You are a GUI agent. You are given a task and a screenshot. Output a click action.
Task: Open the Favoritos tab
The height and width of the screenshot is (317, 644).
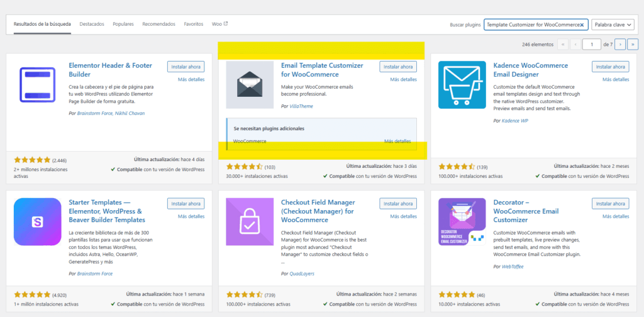tap(194, 24)
